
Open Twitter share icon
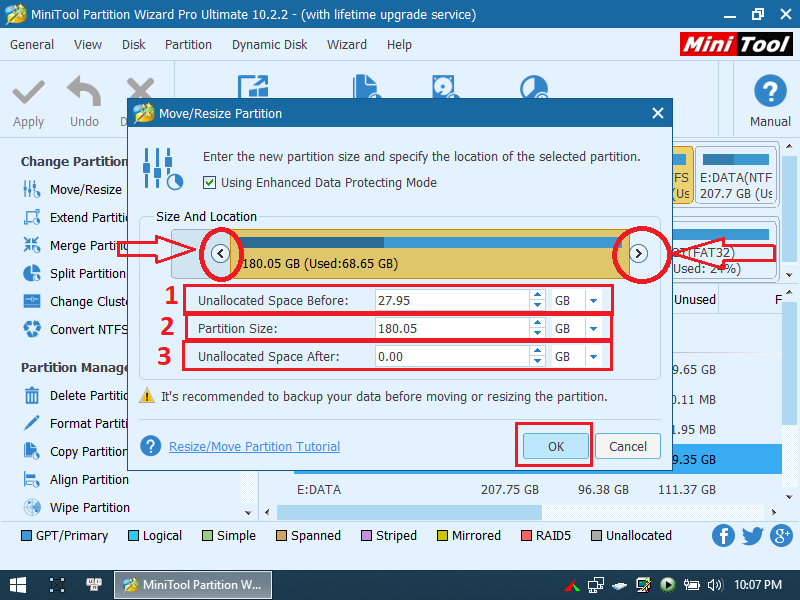752,536
